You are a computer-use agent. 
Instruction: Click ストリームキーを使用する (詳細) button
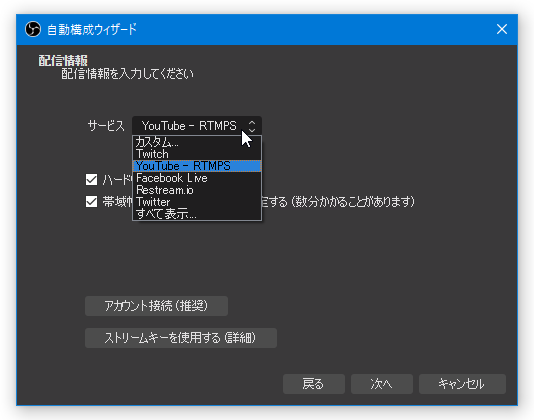(181, 338)
